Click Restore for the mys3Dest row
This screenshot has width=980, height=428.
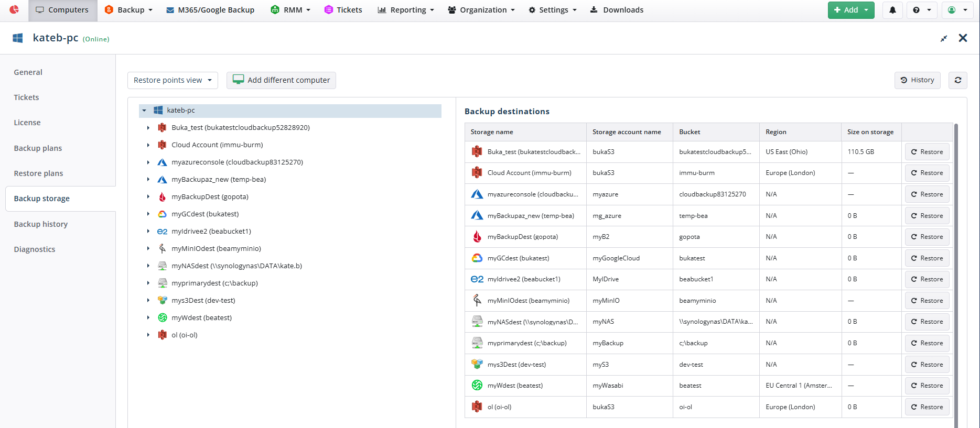(927, 365)
